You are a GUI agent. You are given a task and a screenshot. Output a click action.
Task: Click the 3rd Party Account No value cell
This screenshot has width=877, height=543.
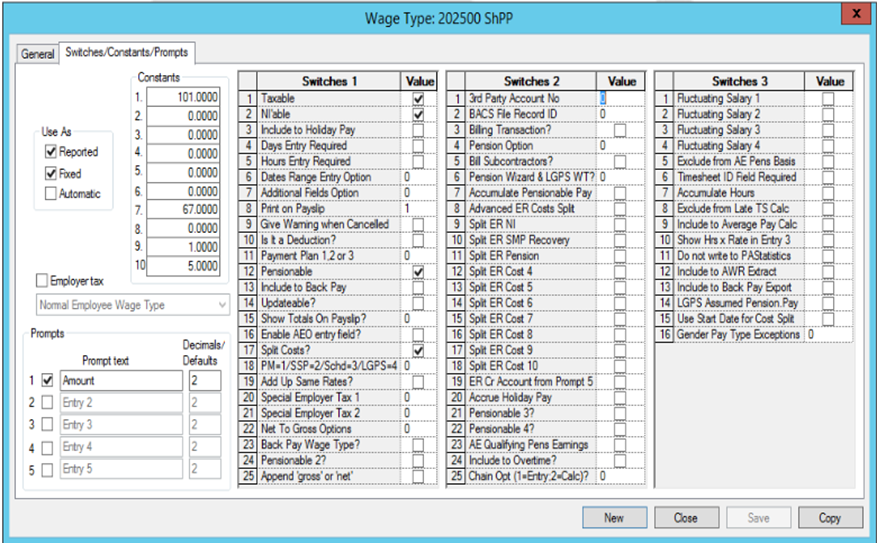[x=621, y=98]
